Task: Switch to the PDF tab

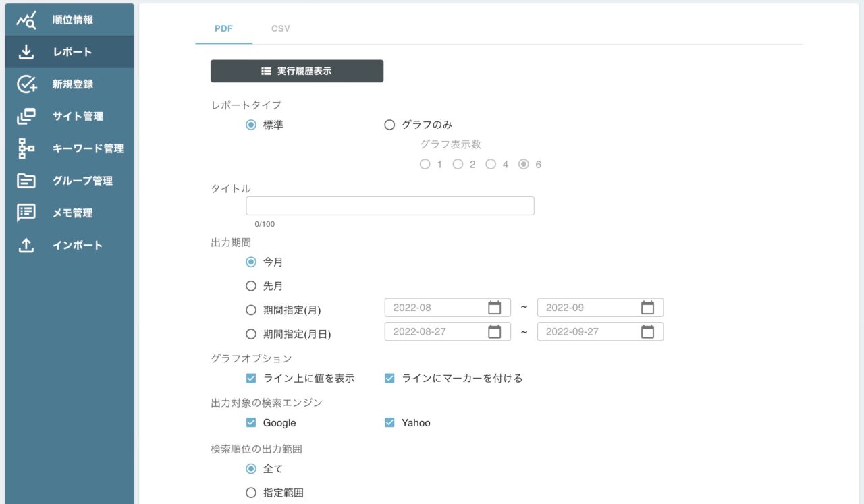Action: click(x=223, y=28)
